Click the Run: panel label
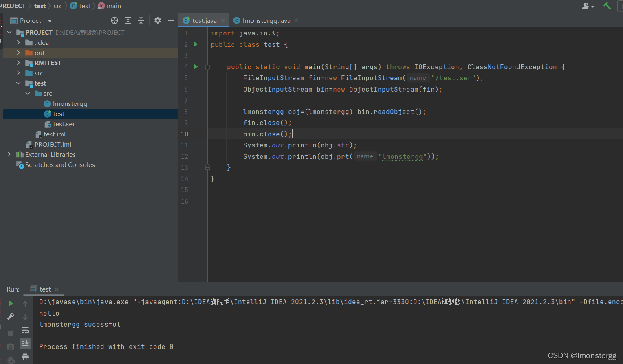Viewport: 623px width, 364px height. coord(13,289)
